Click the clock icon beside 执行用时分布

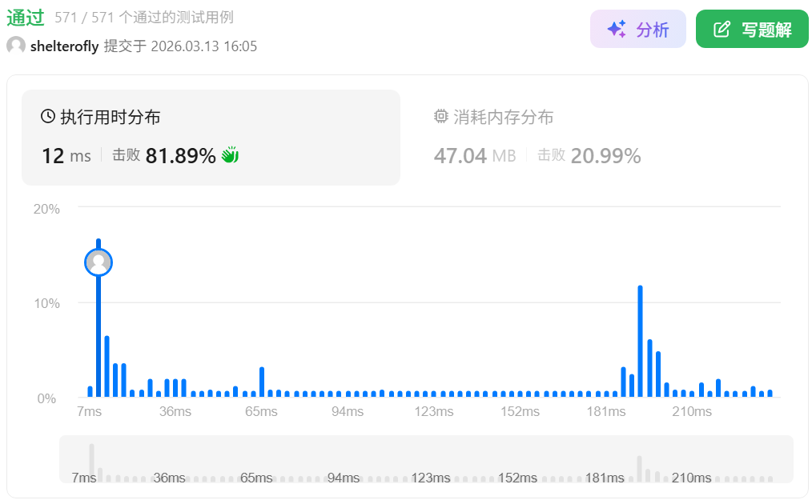click(48, 117)
